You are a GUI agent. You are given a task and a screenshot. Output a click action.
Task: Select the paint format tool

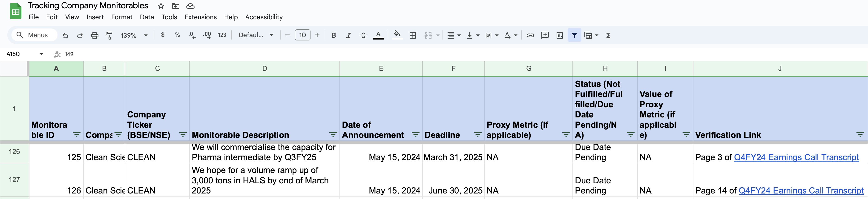109,35
